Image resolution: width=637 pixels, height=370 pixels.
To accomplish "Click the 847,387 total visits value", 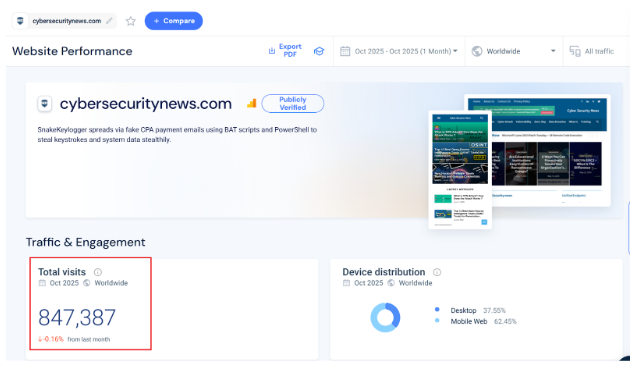I will click(x=77, y=318).
